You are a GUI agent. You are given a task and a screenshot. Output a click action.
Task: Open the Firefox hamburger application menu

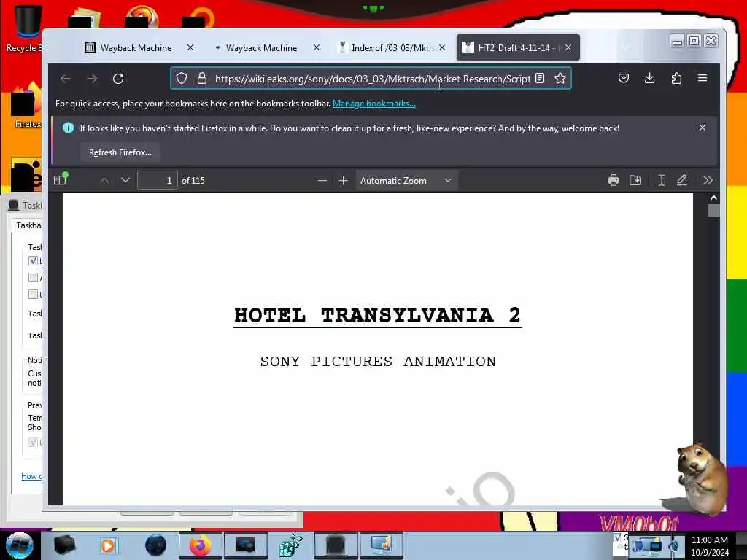pos(703,78)
